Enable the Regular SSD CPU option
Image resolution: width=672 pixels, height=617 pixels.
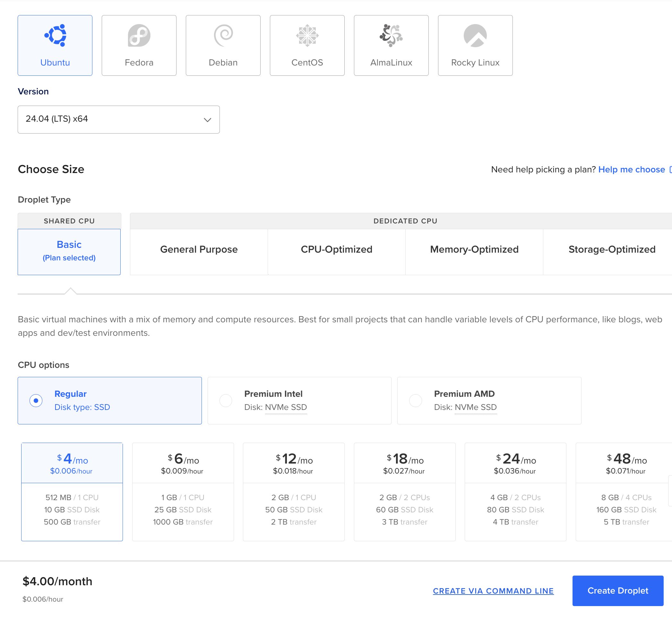36,400
